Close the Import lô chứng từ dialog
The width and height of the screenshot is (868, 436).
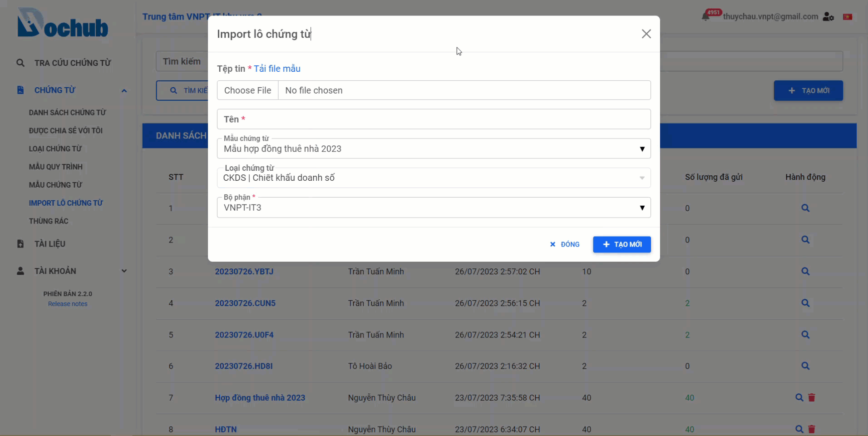[646, 34]
